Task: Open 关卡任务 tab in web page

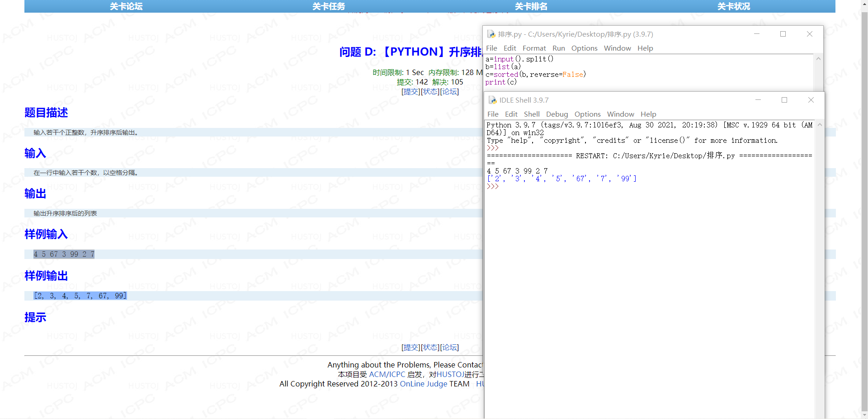Action: 328,6
